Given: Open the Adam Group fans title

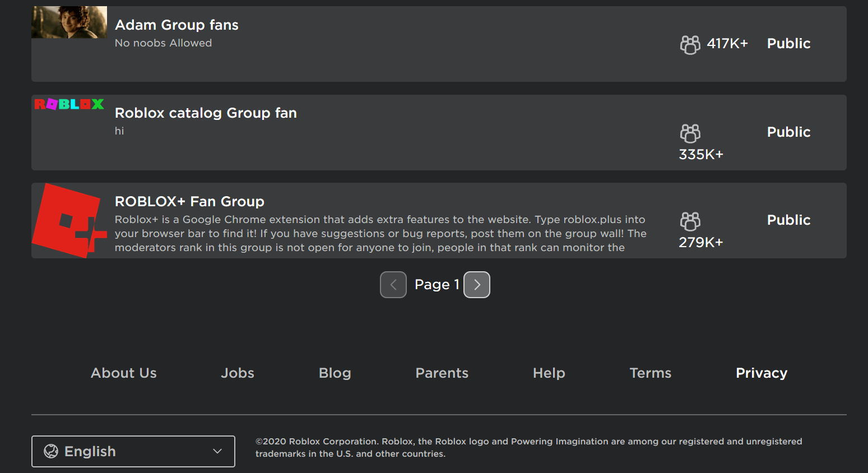Looking at the screenshot, I should pos(177,25).
